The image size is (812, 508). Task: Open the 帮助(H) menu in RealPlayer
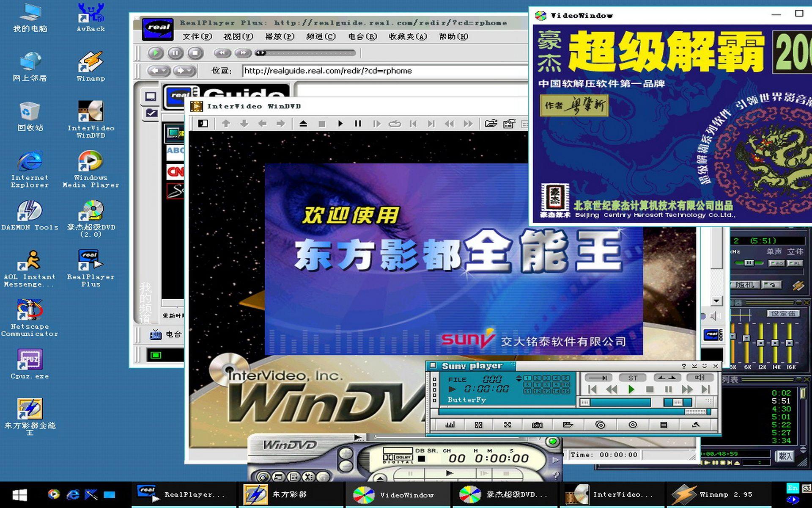[453, 36]
